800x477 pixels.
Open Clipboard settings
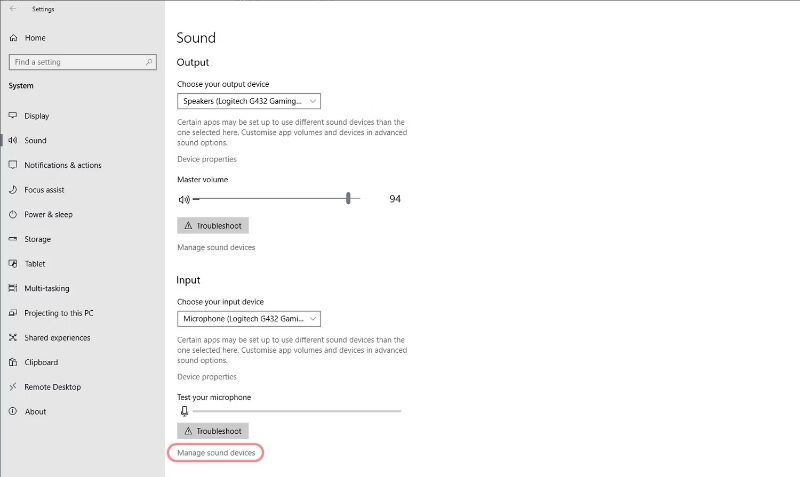pos(41,362)
